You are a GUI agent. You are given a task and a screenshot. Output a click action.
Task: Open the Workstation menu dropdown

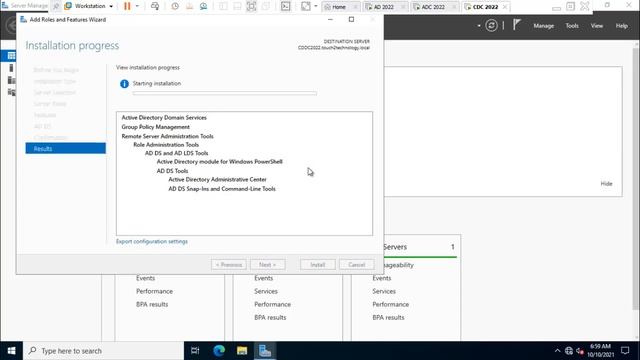pos(89,6)
